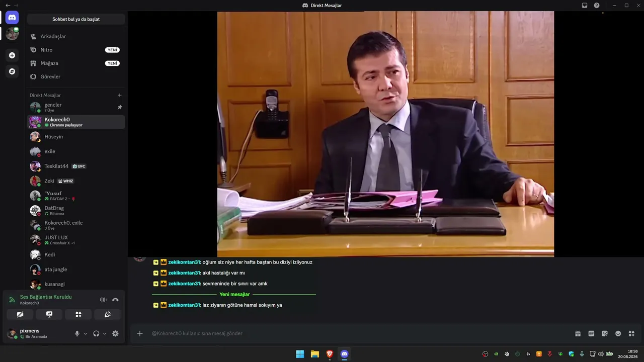Click the shared screen video stream
644x362 pixels.
pos(385,134)
